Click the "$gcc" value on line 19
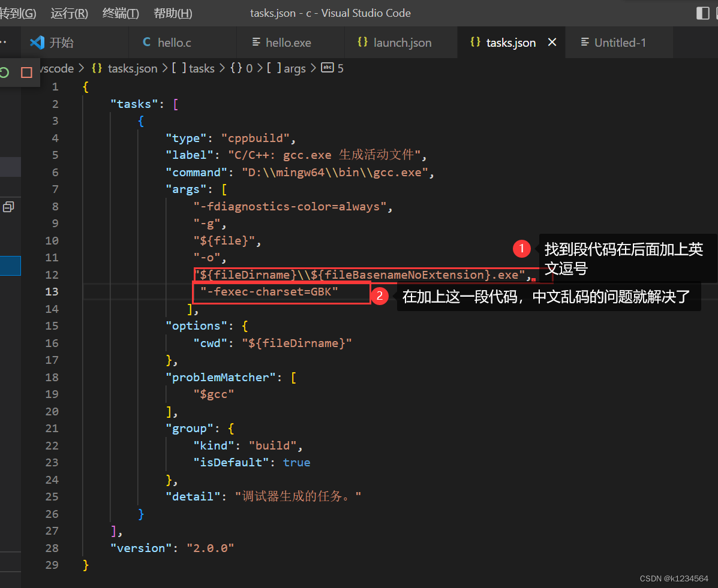Image resolution: width=718 pixels, height=588 pixels. [x=214, y=394]
